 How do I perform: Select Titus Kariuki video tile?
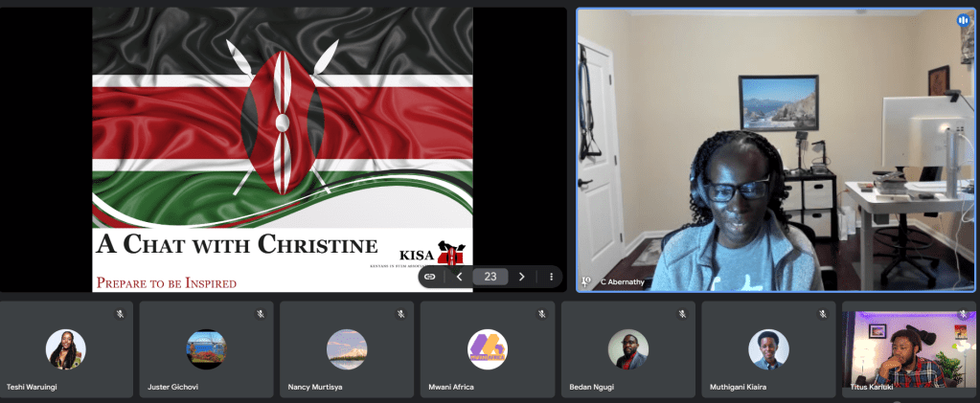coord(909,349)
